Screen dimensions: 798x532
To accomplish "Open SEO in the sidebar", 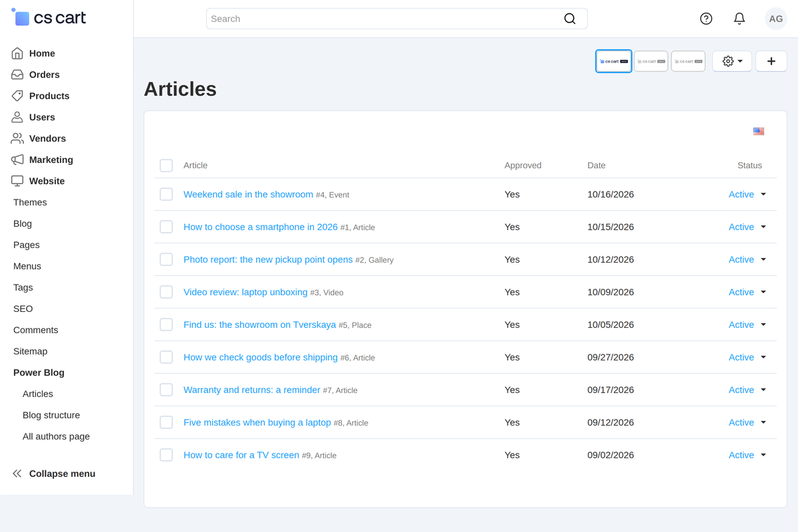I will coord(23,309).
